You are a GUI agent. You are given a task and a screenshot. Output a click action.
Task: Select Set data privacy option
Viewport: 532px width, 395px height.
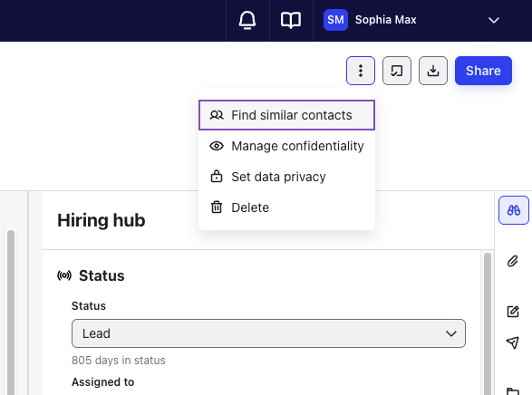pos(286,177)
